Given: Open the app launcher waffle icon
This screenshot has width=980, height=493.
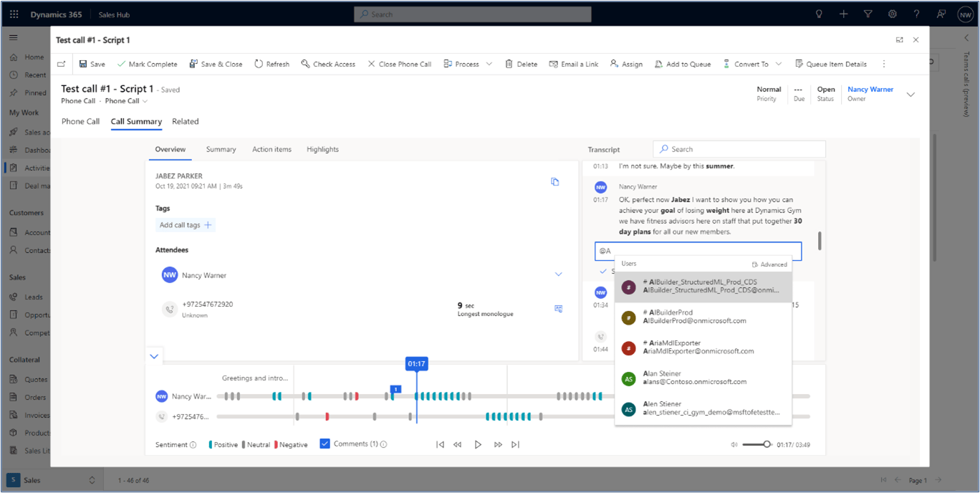Looking at the screenshot, I should coord(14,14).
